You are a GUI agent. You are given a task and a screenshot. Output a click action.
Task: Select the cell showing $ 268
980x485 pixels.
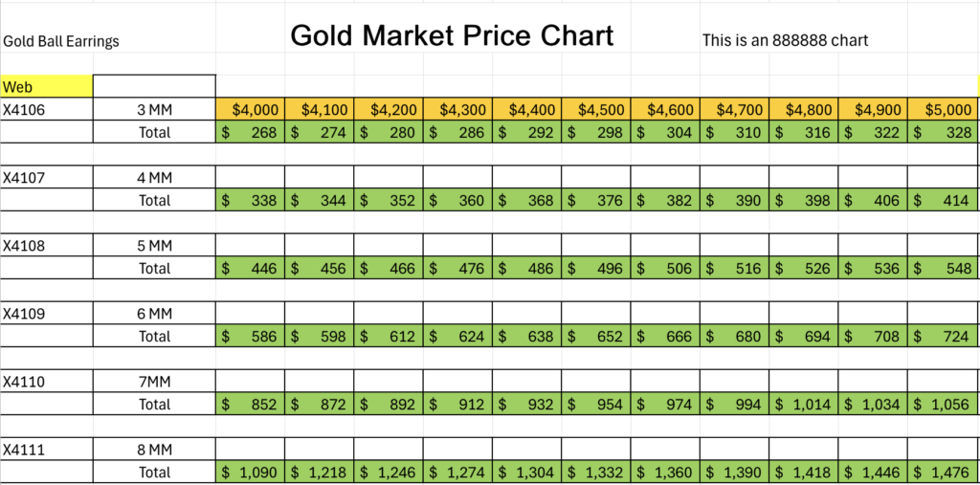point(251,132)
